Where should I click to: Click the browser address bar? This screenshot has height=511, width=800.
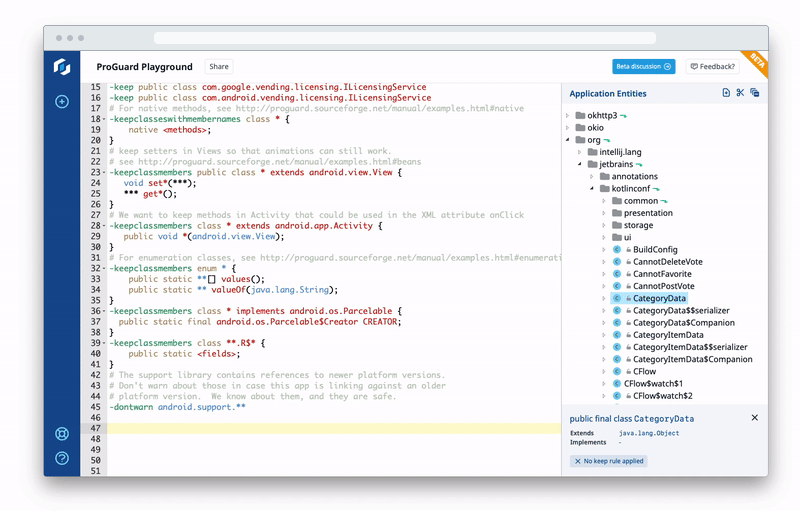(x=405, y=38)
